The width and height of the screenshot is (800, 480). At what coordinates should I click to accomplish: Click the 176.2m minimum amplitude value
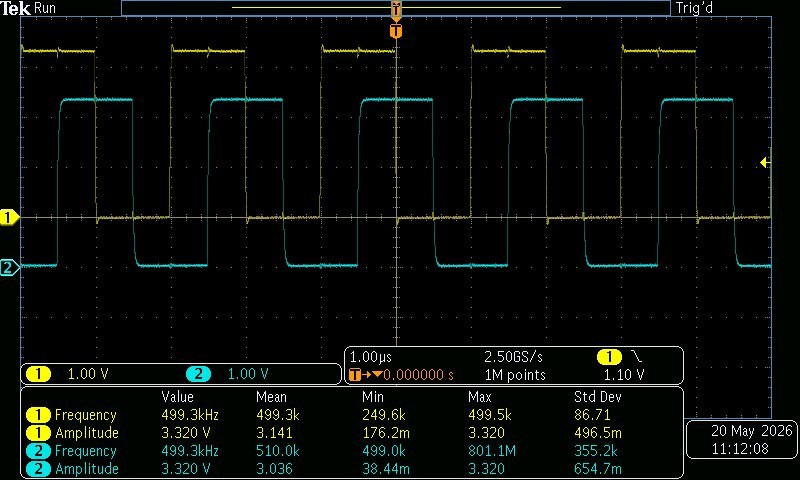coord(386,433)
